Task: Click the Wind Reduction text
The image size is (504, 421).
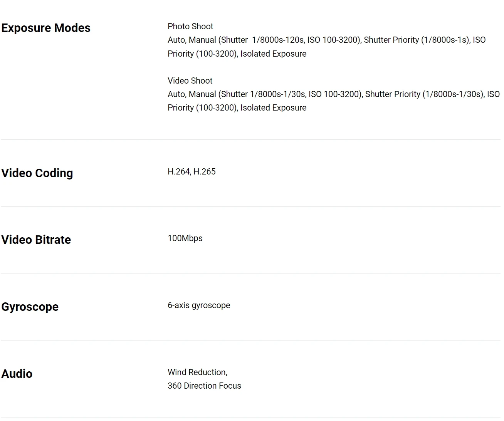Action: click(197, 372)
